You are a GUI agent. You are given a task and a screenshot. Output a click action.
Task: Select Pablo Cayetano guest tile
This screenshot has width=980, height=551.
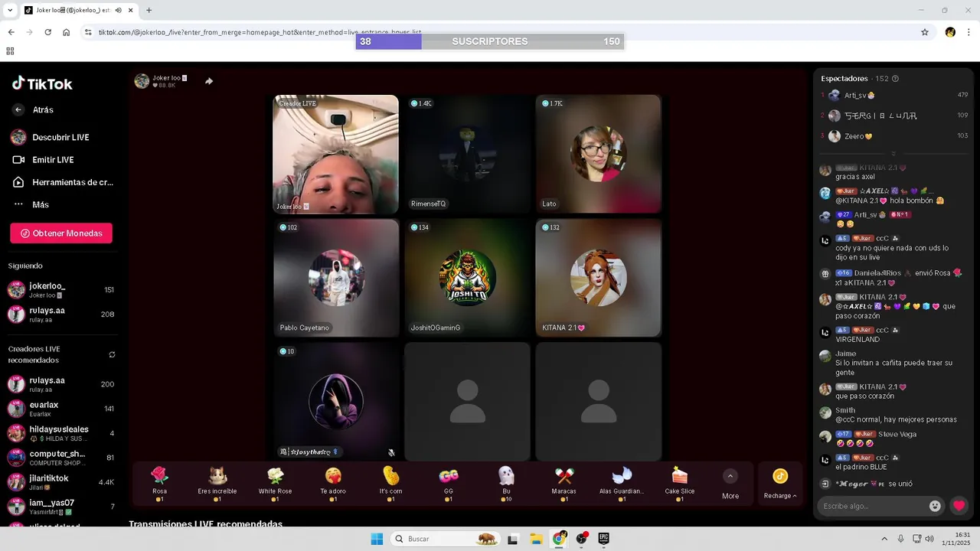click(336, 278)
